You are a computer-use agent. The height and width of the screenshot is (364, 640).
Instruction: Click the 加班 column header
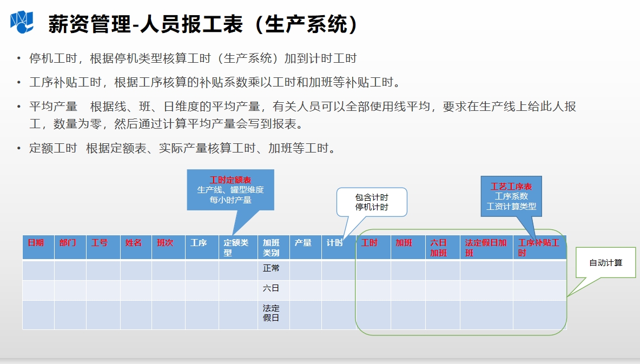pos(408,247)
